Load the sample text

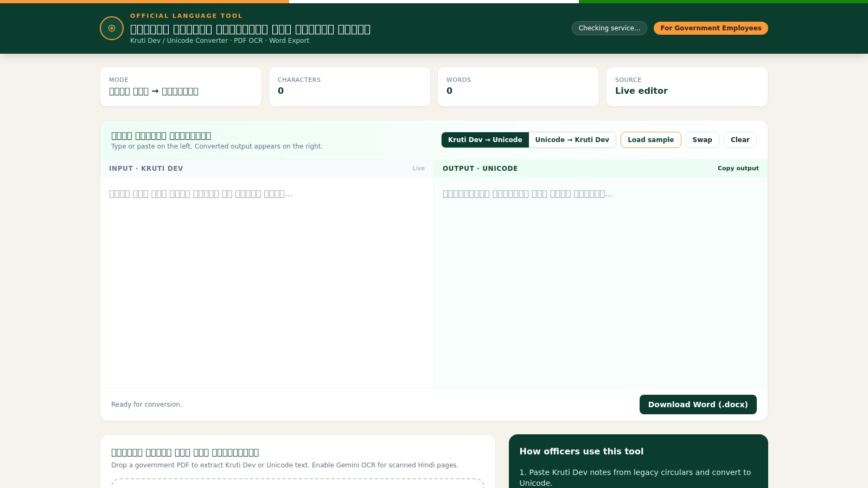650,140
